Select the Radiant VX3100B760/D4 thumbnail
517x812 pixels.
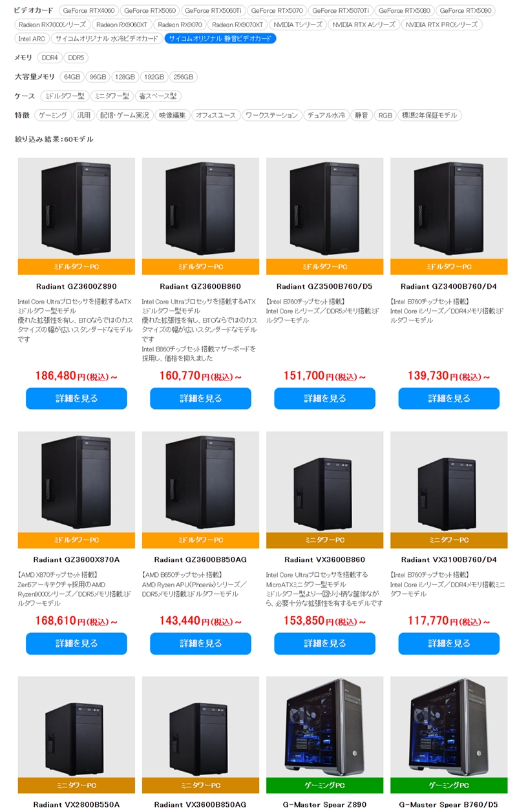coord(448,482)
